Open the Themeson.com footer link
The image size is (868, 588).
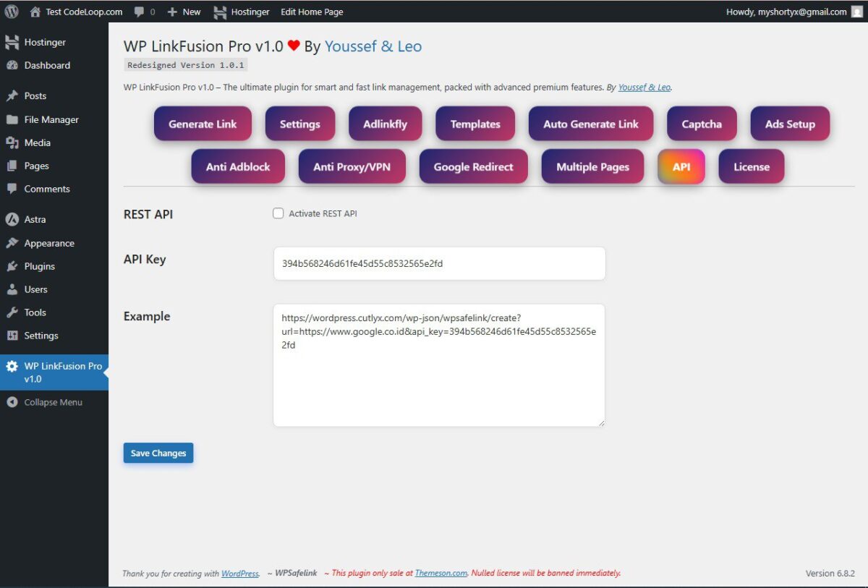pos(441,574)
